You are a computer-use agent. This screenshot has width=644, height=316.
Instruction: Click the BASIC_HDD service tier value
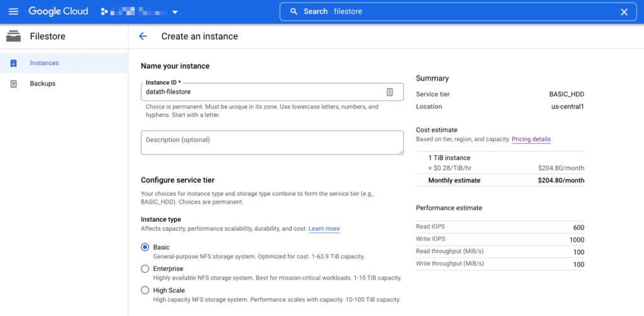point(567,94)
